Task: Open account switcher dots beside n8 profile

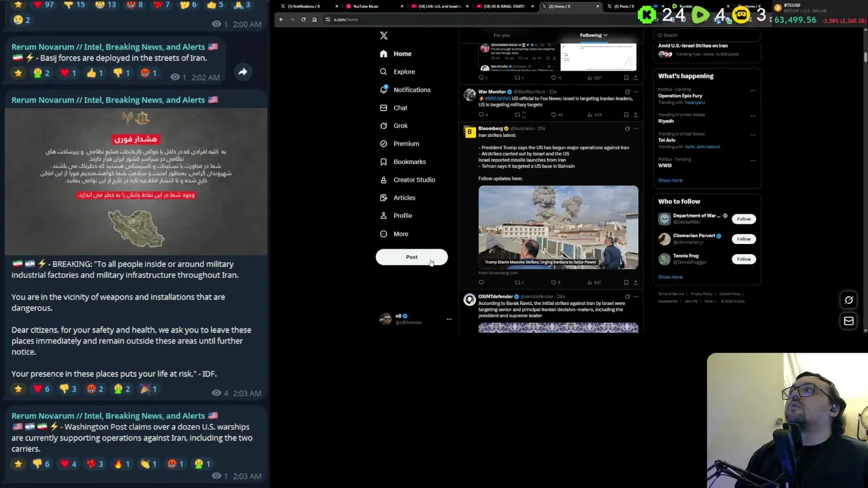Action: (x=448, y=319)
